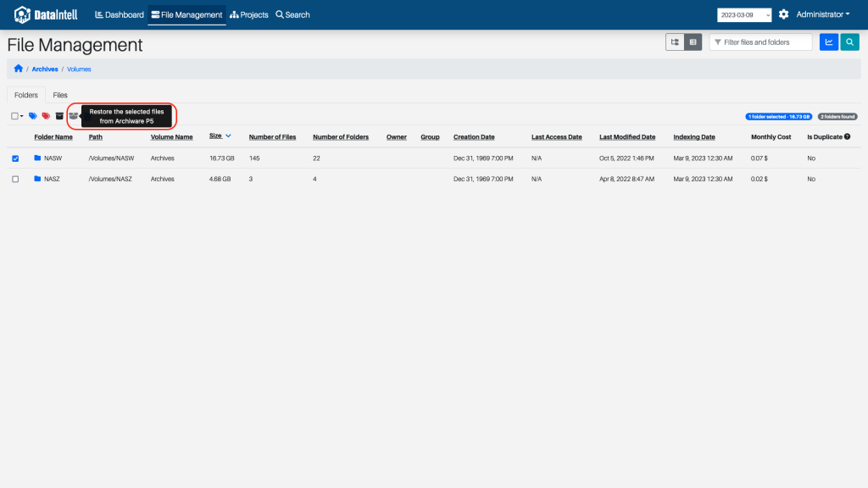
Task: Open the 2023-03-09 date dropdown
Action: pos(744,15)
